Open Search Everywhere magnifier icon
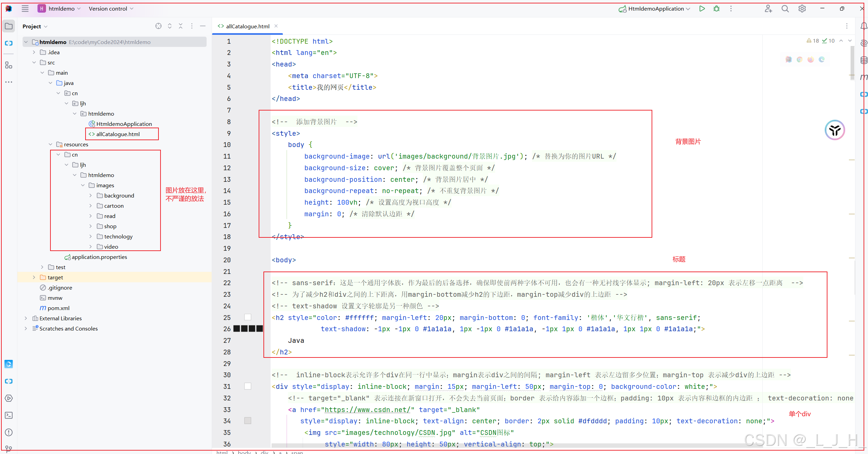Viewport: 868px width, 454px height. pos(785,9)
